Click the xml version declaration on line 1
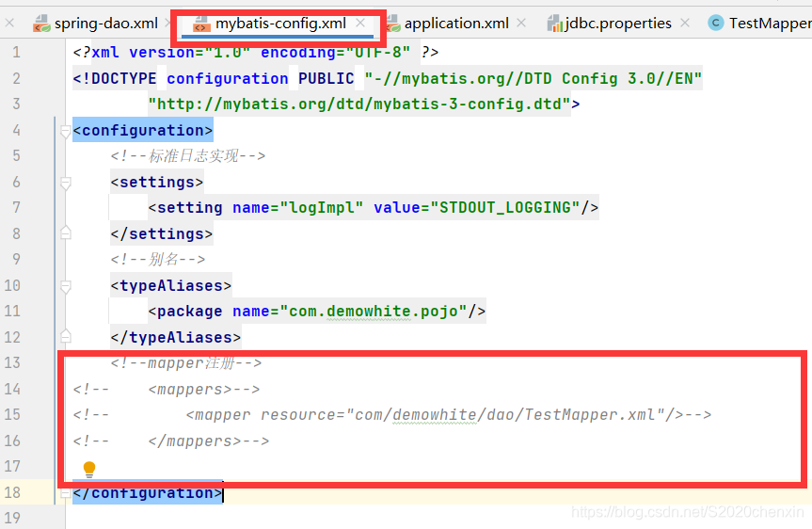The image size is (812, 529). [256, 53]
